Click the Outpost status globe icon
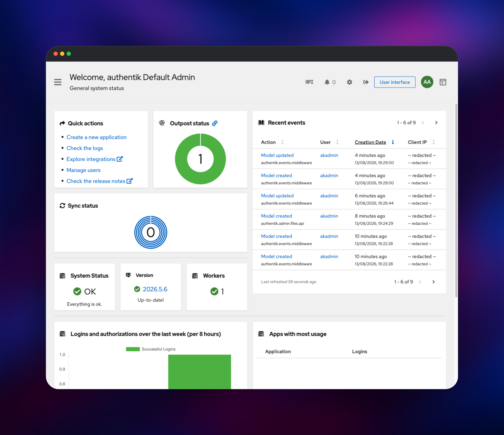Image resolution: width=504 pixels, height=435 pixels. [x=162, y=123]
